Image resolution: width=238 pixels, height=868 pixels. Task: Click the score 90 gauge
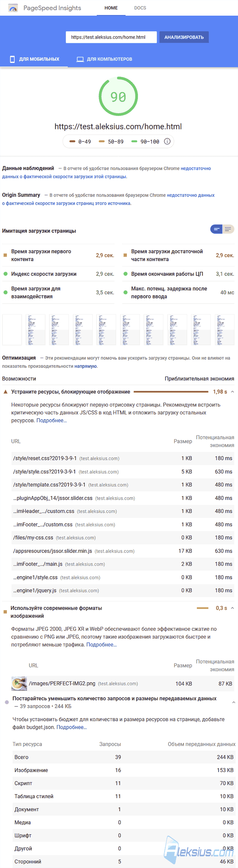tap(118, 96)
